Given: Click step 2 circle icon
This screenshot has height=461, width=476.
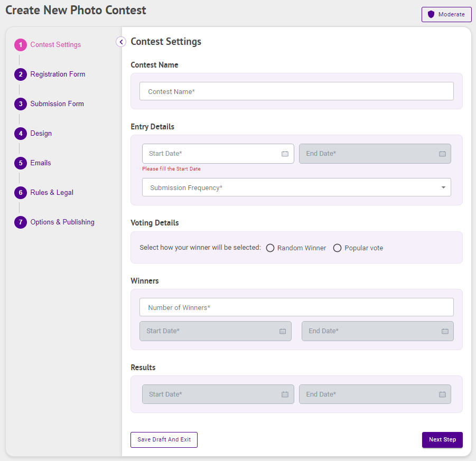Looking at the screenshot, I should 21,74.
